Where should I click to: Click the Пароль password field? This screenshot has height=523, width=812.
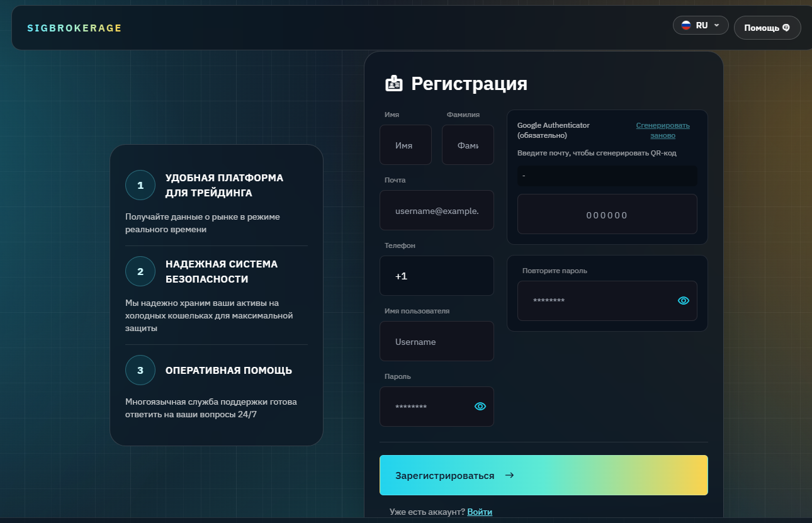pyautogui.click(x=437, y=407)
